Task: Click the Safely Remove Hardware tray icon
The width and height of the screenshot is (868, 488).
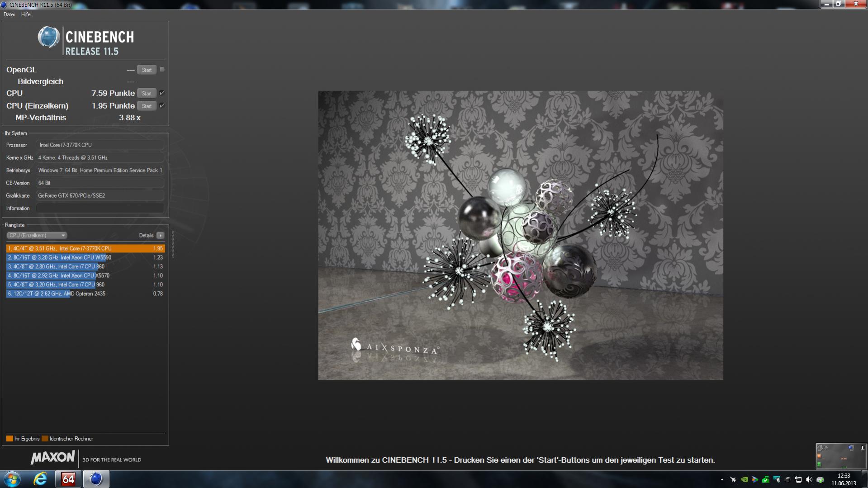Action: pyautogui.click(x=820, y=479)
